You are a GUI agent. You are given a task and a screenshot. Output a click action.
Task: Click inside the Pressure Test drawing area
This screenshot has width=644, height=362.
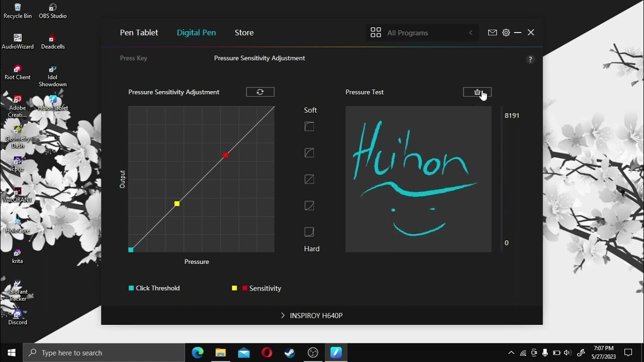point(419,179)
